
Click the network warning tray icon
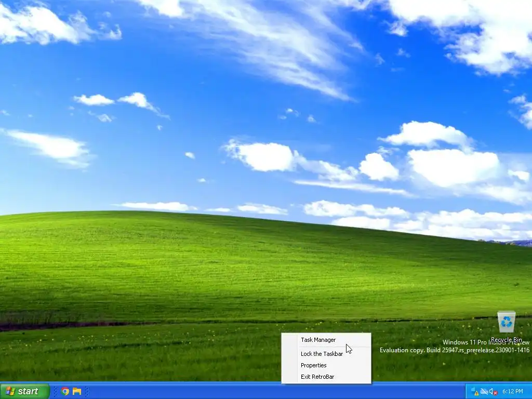pyautogui.click(x=475, y=392)
